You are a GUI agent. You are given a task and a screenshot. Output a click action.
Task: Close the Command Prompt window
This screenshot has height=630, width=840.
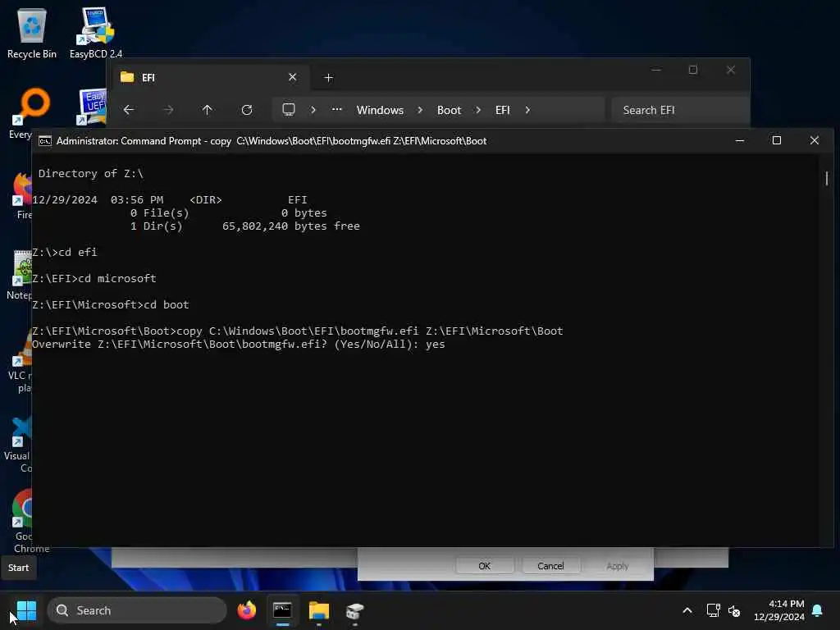815,140
